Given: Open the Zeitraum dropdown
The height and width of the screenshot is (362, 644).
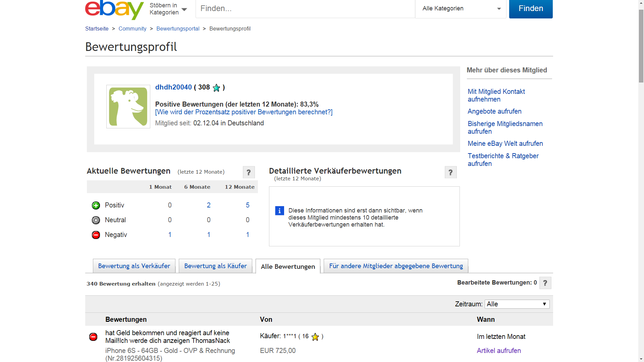Looking at the screenshot, I should click(517, 304).
